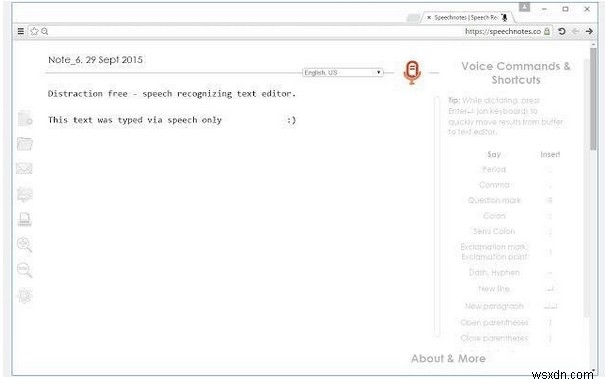Screen dimensions: 605x385
Task: Close the Speechnotes tab with its x
Action: (x=429, y=17)
